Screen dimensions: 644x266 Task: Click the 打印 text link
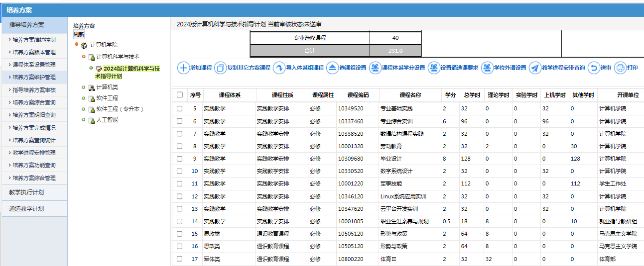tap(632, 68)
